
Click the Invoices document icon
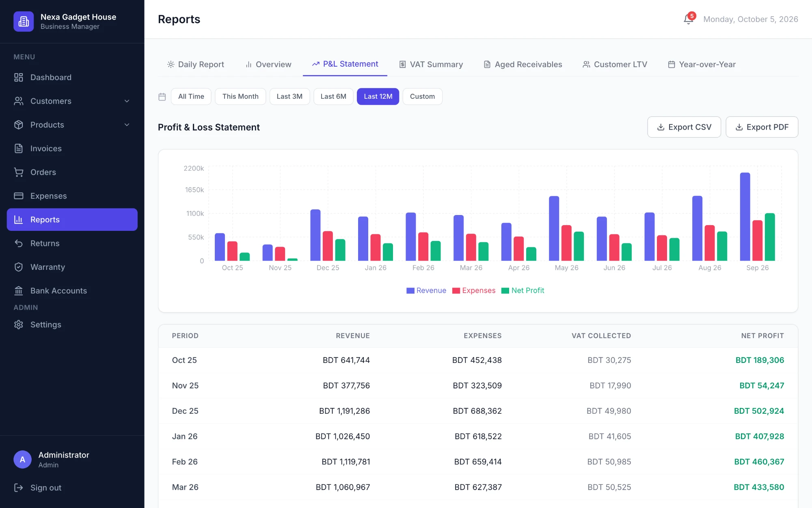pyautogui.click(x=19, y=148)
